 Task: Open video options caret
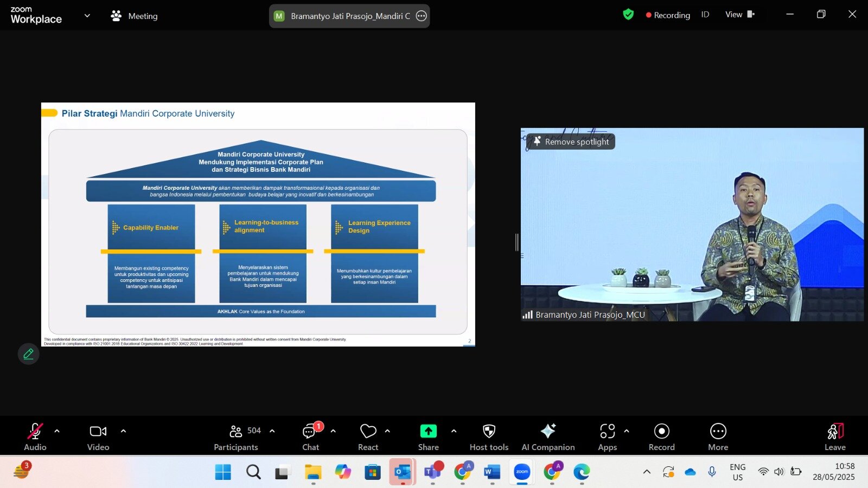coord(123,431)
